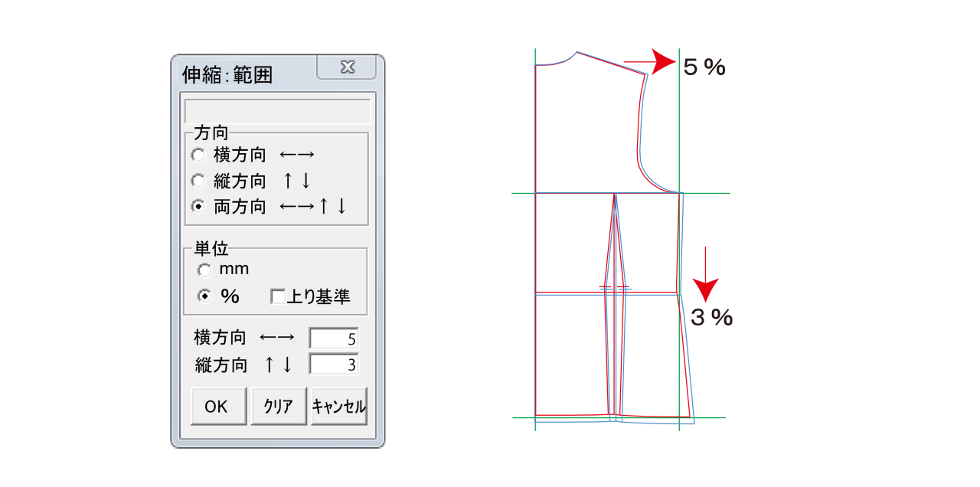
Task: Close the 伸縮:範囲 dialog window
Action: (x=346, y=67)
